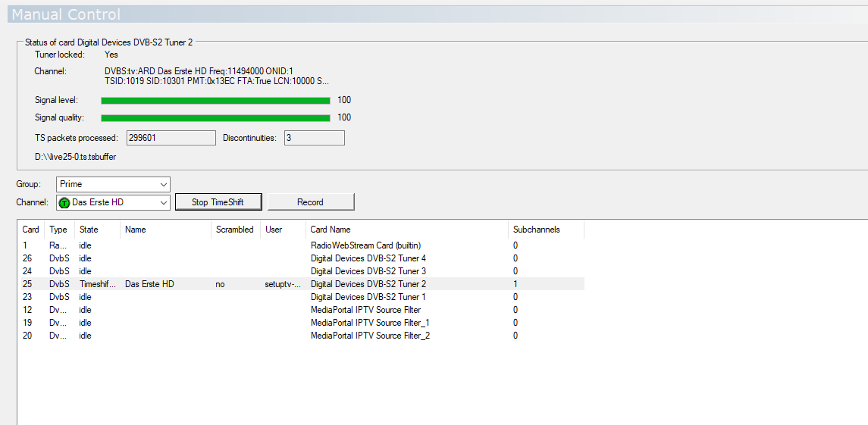
Task: Select the MediaPortal IPTV Source Filter_2 row
Action: pyautogui.click(x=370, y=336)
